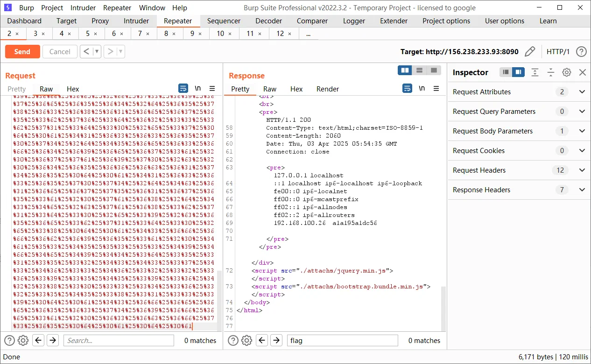Toggle word wrap icon in Request panel

coord(183,89)
